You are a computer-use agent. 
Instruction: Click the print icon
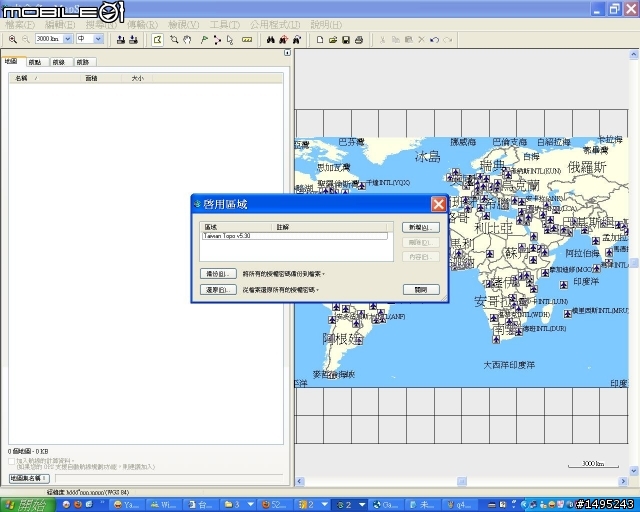(x=359, y=40)
